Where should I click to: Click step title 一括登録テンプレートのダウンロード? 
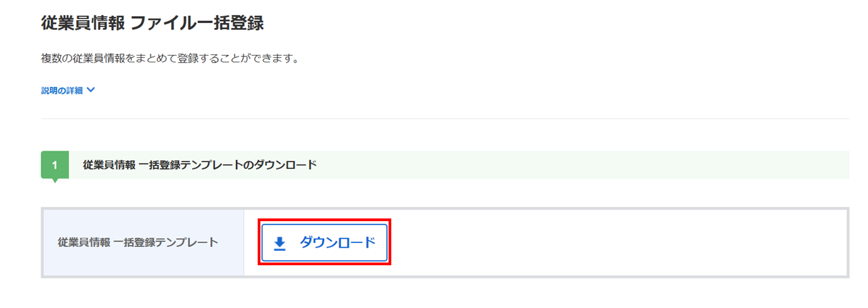click(x=199, y=165)
